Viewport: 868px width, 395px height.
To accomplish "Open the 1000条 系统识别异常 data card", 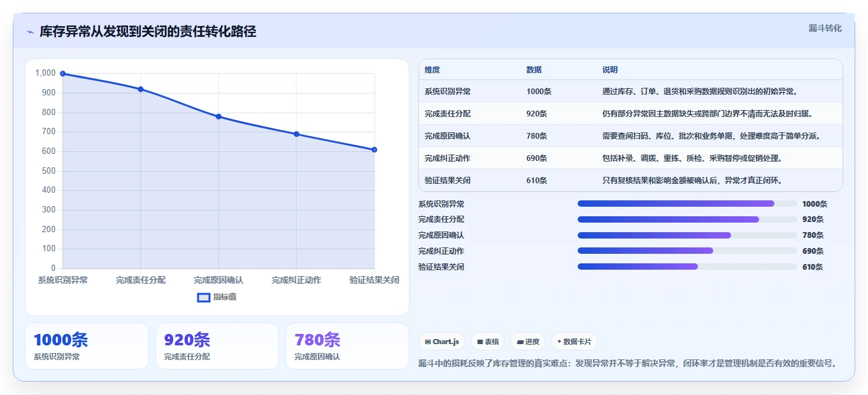I will pos(87,346).
